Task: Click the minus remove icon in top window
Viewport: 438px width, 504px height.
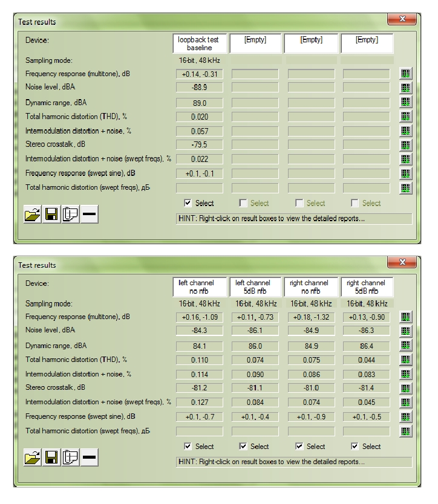Action: pyautogui.click(x=89, y=214)
